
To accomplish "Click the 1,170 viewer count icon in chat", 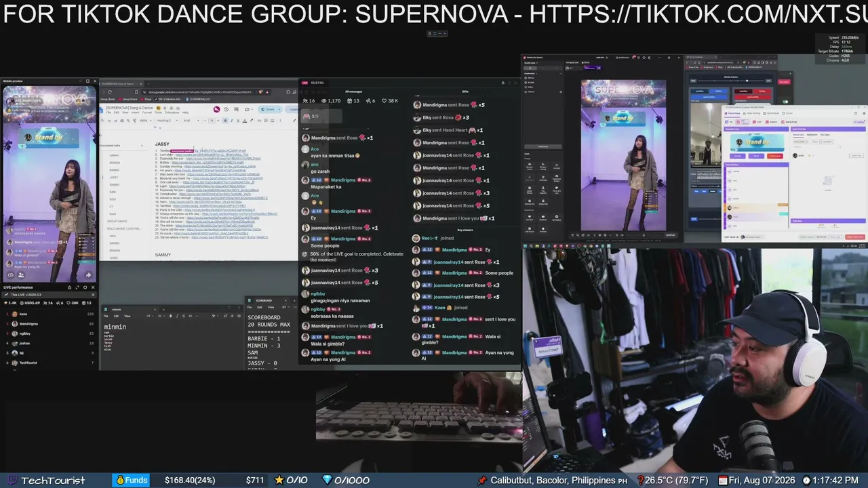I will pos(324,100).
